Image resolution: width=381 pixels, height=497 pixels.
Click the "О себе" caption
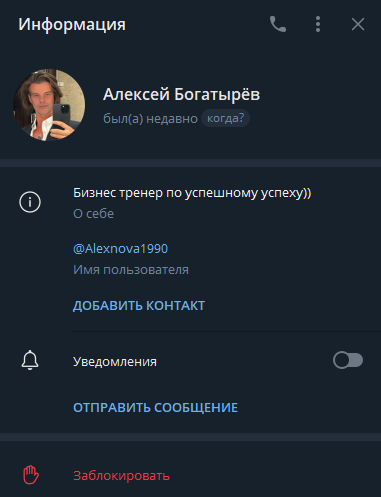click(94, 214)
